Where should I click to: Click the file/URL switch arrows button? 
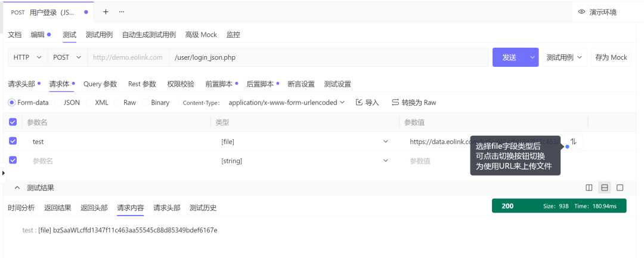(x=574, y=142)
